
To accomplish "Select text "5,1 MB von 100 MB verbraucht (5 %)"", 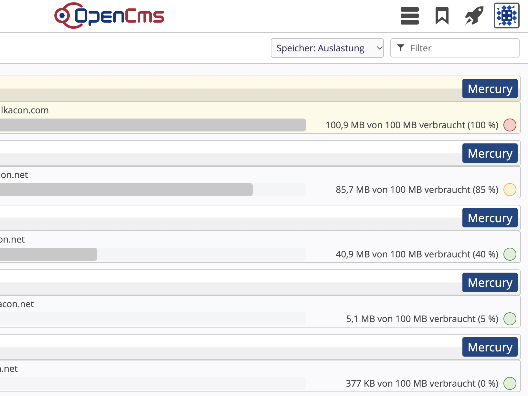I will pyautogui.click(x=422, y=319).
